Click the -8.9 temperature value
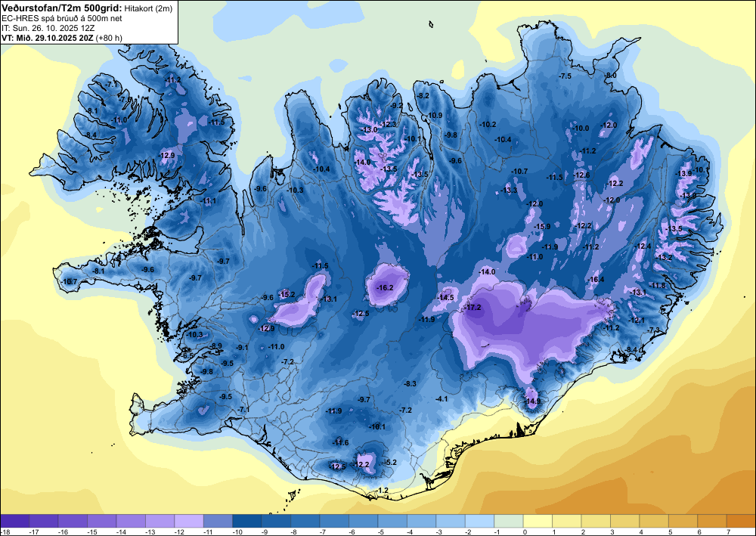Image resolution: width=756 pixels, height=536 pixels. pos(216,345)
